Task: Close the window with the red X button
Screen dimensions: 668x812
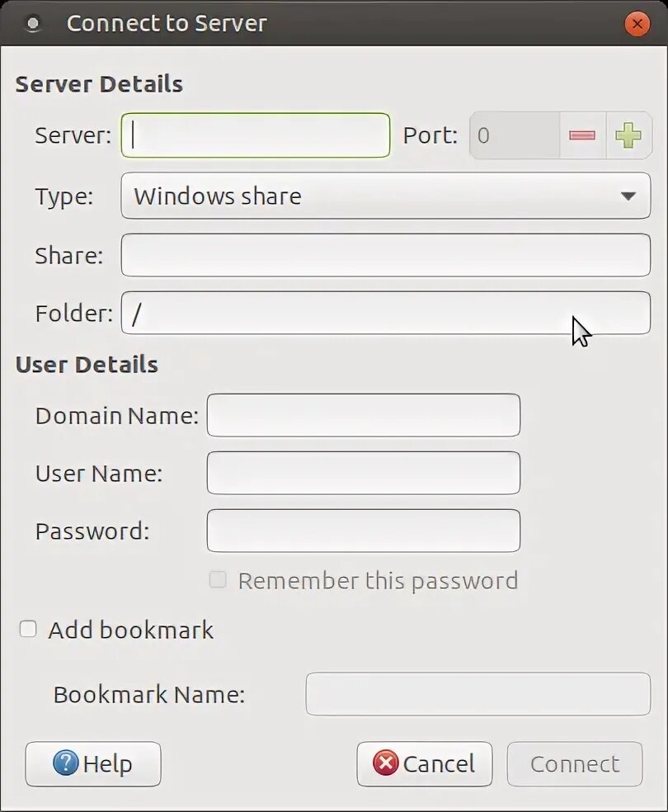Action: [x=637, y=24]
